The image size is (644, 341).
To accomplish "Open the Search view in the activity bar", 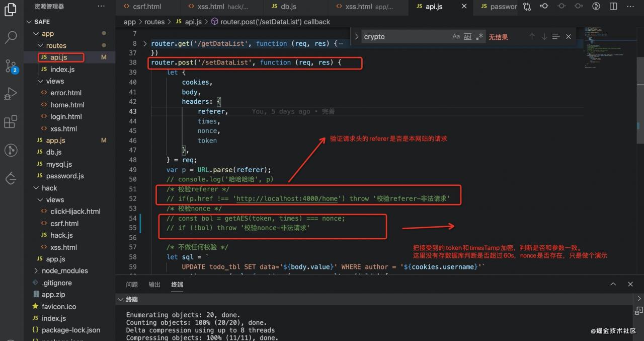I will tap(11, 38).
